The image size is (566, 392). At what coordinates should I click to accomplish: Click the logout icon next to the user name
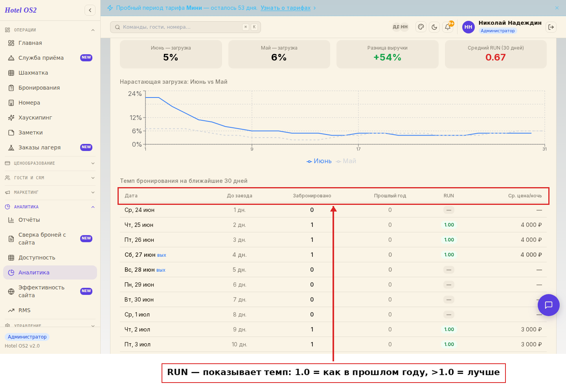pyautogui.click(x=551, y=27)
